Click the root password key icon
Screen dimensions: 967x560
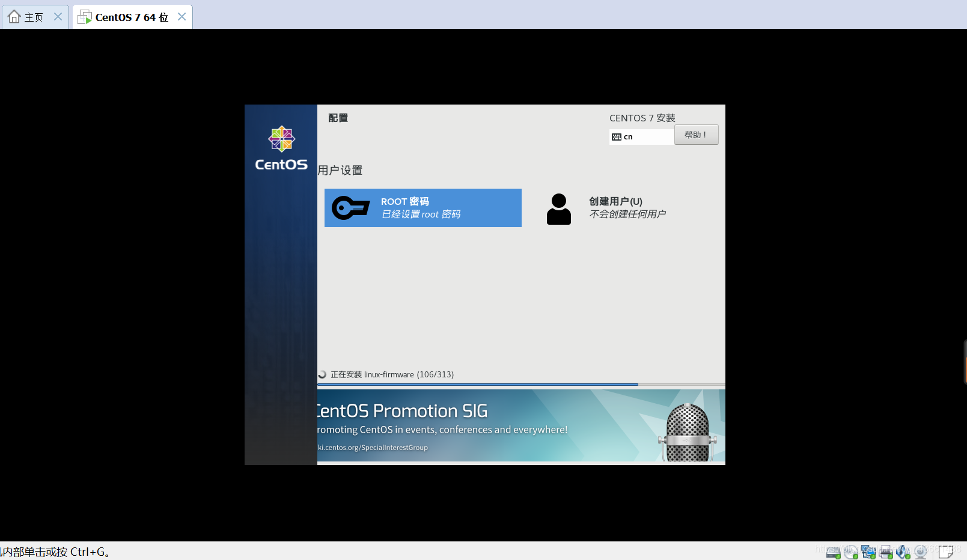pyautogui.click(x=350, y=208)
